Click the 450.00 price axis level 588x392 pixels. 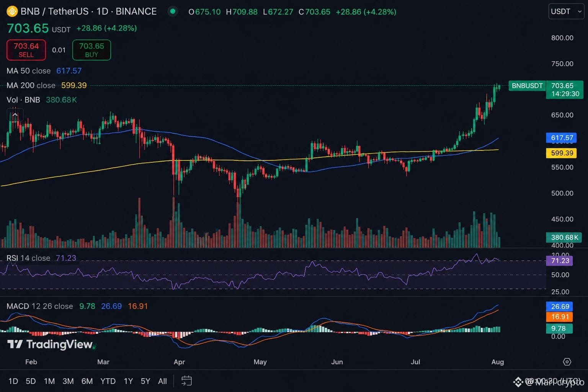tap(562, 219)
